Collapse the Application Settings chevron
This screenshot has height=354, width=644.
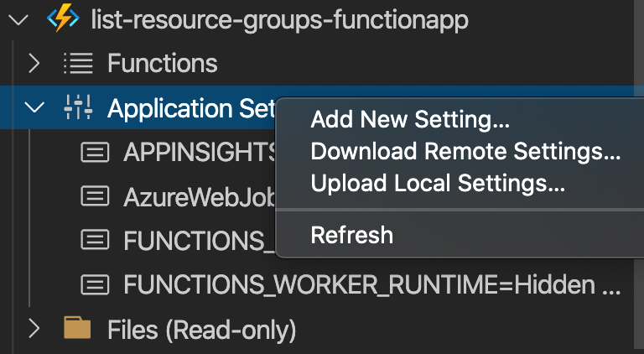pyautogui.click(x=34, y=107)
